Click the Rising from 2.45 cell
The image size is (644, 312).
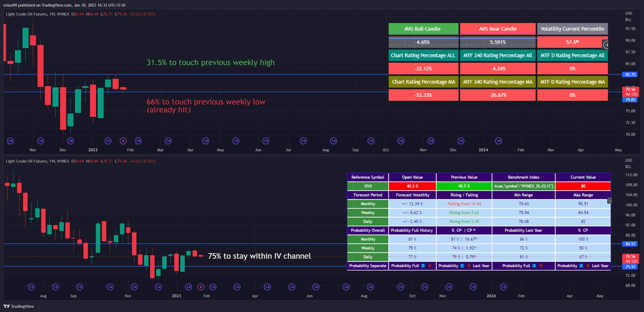[x=464, y=221]
